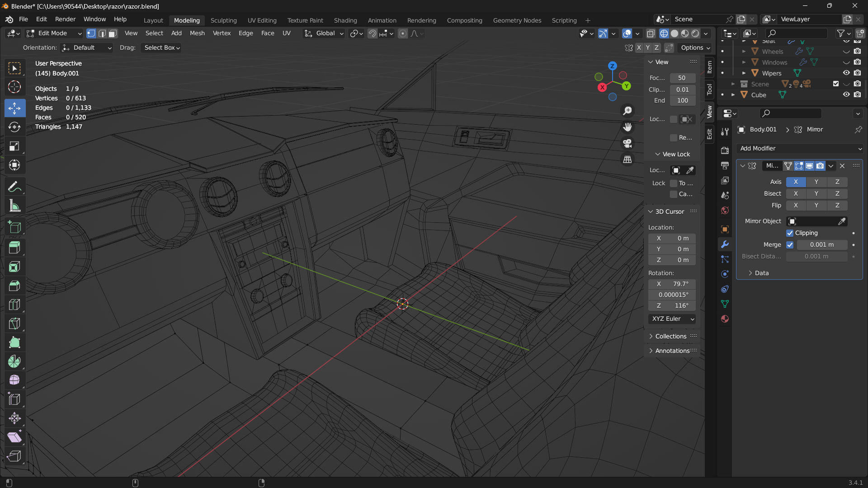Choose the Loop Cut tool
Image resolution: width=868 pixels, height=488 pixels.
[14, 305]
